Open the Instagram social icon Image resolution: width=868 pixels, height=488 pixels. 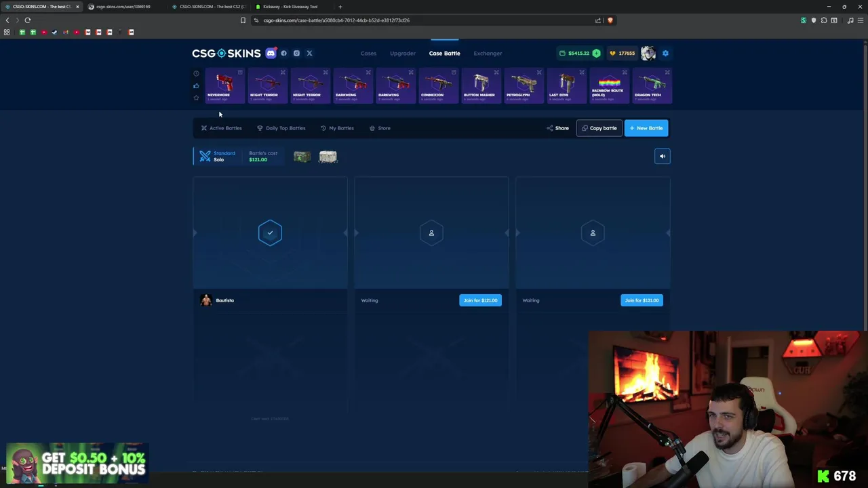[296, 53]
